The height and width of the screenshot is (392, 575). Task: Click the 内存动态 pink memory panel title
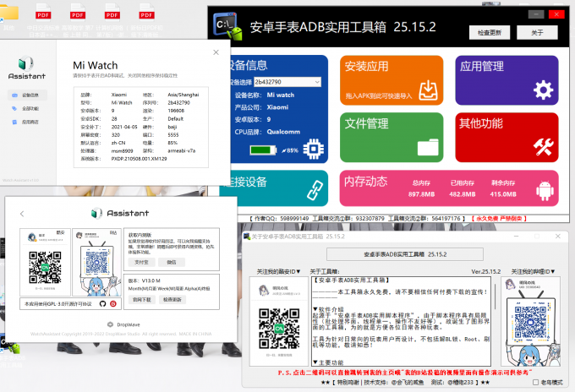(x=365, y=182)
